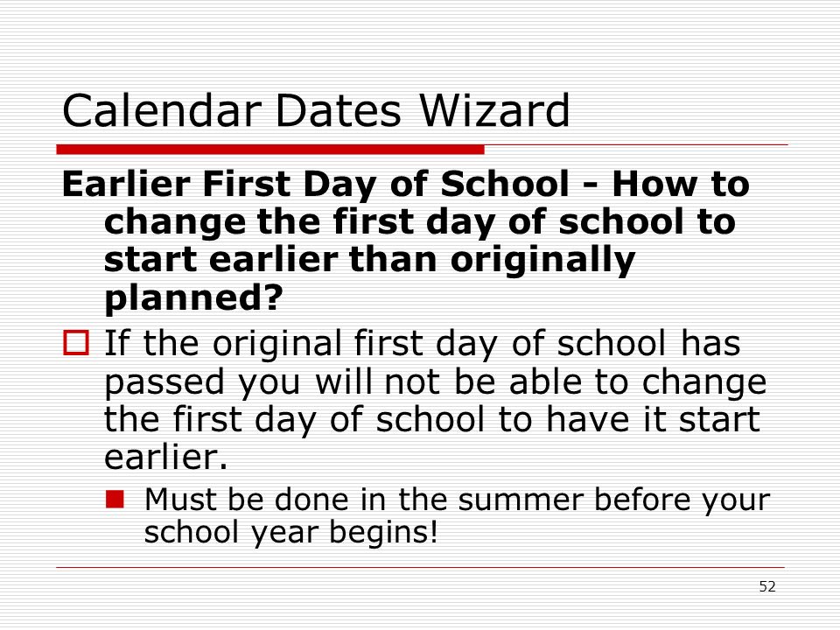Click the word earlier. ending the bullet
This screenshot has width=840, height=630.
point(165,458)
